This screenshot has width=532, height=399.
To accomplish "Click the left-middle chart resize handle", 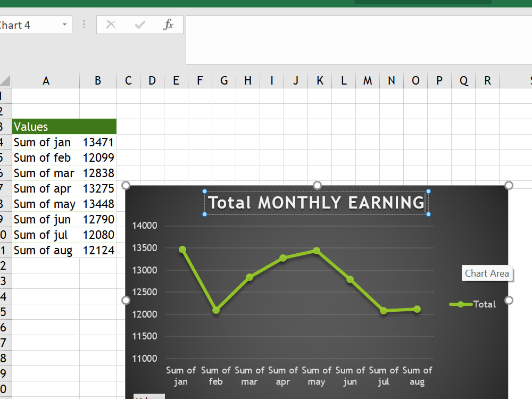I will [126, 300].
